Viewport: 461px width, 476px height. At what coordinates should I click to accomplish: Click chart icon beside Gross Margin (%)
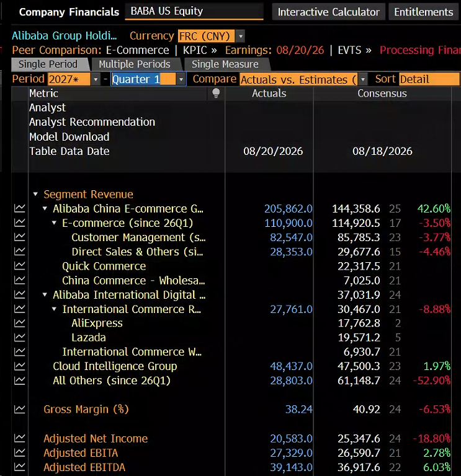point(19,409)
